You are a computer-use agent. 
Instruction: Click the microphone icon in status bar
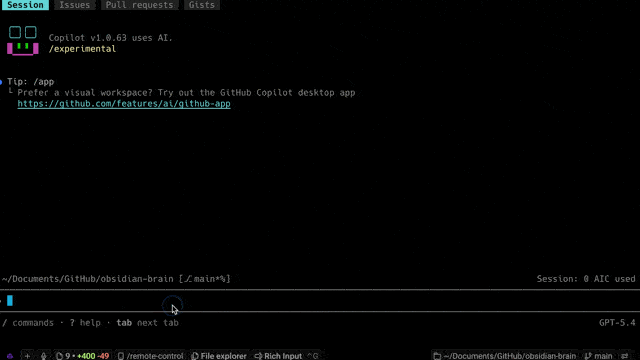44,356
